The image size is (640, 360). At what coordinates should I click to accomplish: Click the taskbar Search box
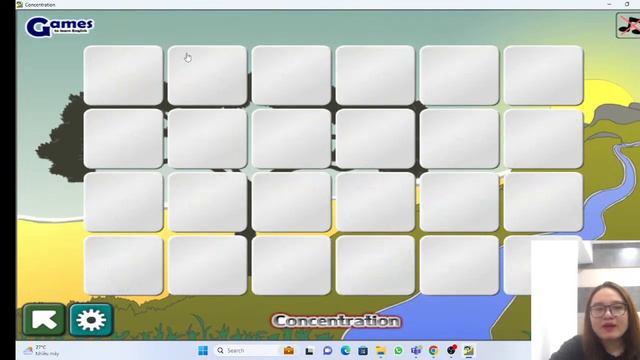[x=247, y=351]
